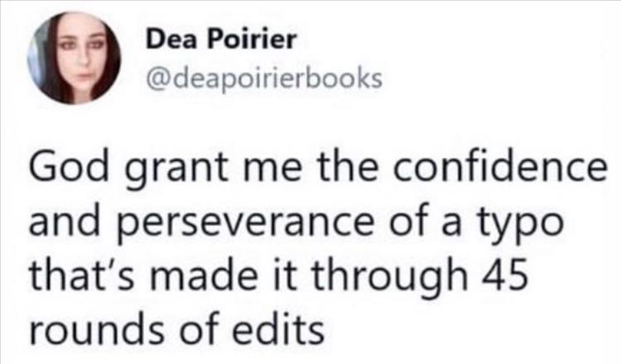This screenshot has width=621, height=364.
Task: Click the @deapoirierbooks handle
Action: pyautogui.click(x=263, y=79)
